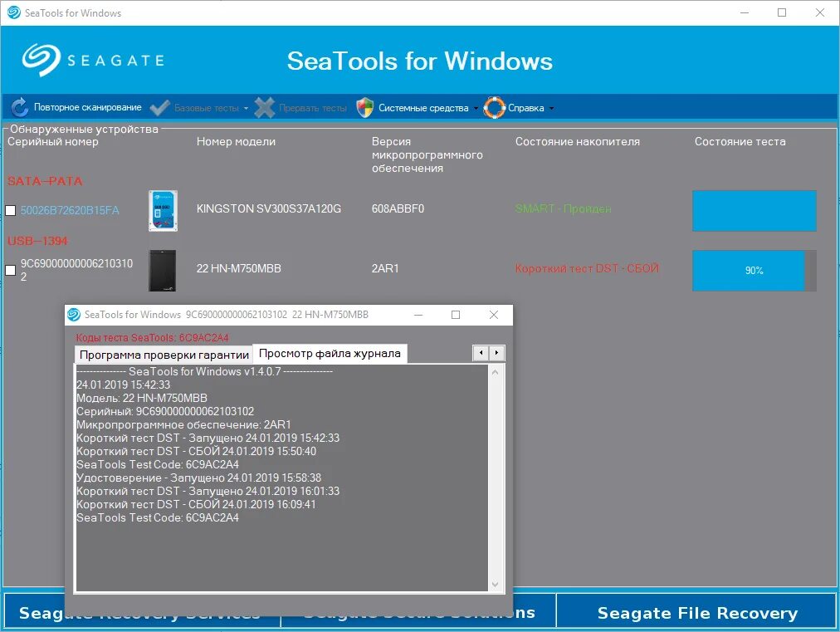Maximize the log file window
Image resolution: width=840 pixels, height=632 pixels.
pos(456,315)
